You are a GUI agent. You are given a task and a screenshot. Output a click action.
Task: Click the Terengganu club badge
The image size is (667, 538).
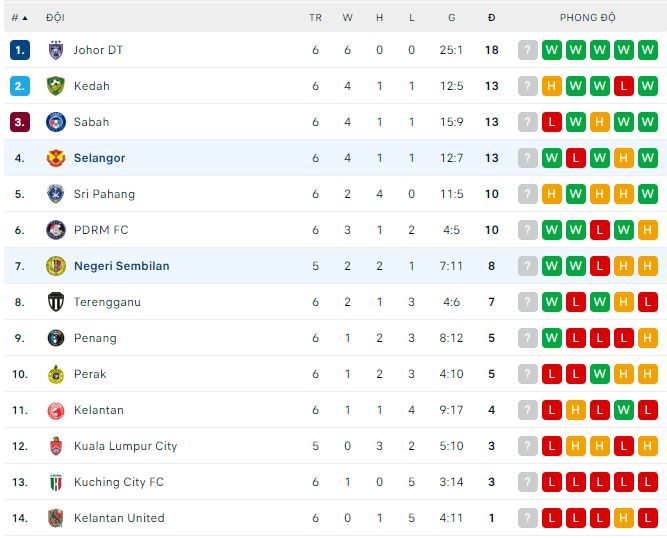[56, 302]
